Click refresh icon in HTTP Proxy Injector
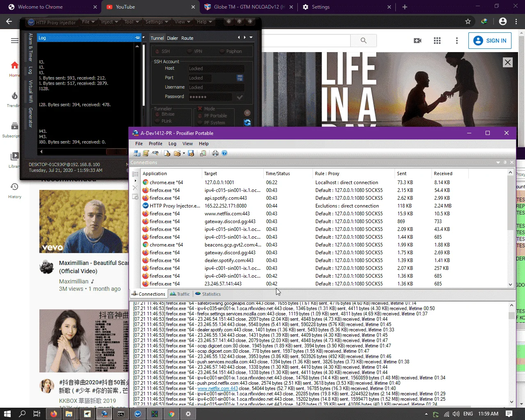 point(247,122)
